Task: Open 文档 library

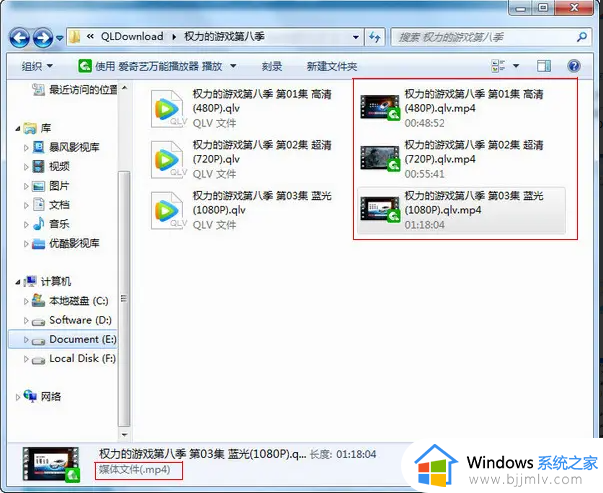Action: 59,205
